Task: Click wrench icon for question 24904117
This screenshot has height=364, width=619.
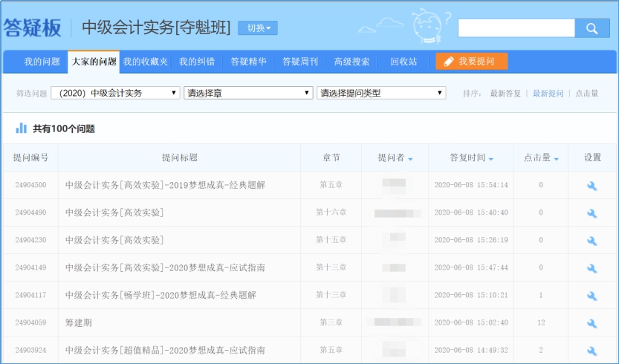Action: [x=592, y=296]
